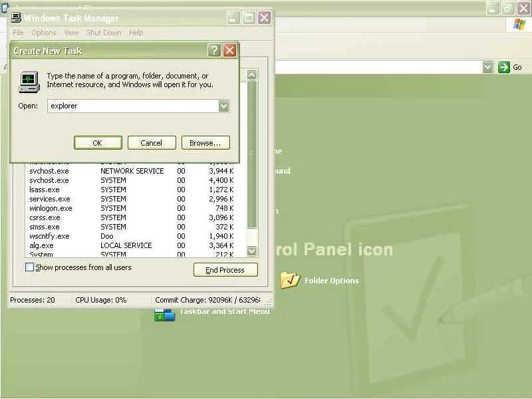Image resolution: width=532 pixels, height=399 pixels.
Task: Click the green Go arrow button
Action: click(504, 67)
